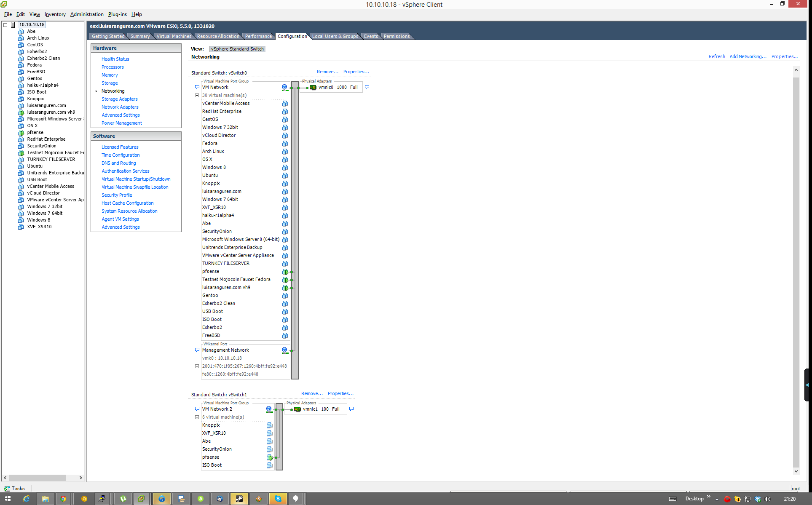The height and width of the screenshot is (505, 812).
Task: Click VM Network port group globe icon
Action: point(285,87)
